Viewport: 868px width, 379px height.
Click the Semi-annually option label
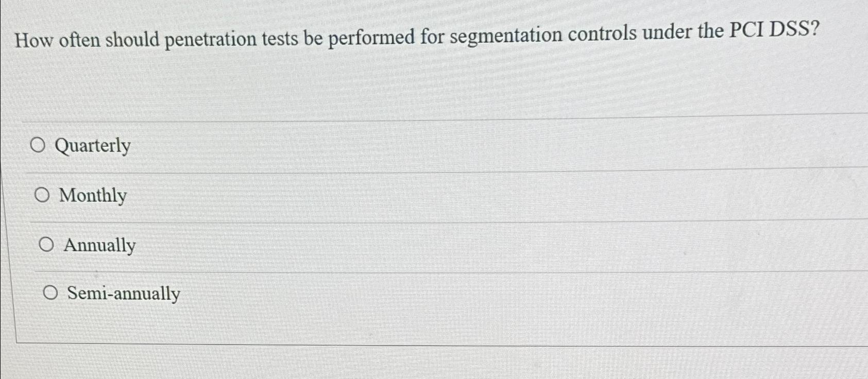[123, 294]
